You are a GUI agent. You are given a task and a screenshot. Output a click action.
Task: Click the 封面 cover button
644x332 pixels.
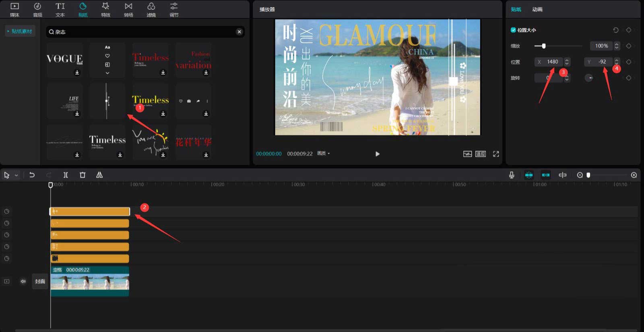pos(40,281)
